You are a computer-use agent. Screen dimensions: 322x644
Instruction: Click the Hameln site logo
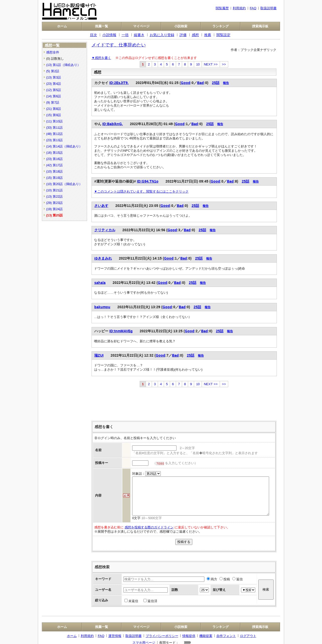pyautogui.click(x=69, y=11)
